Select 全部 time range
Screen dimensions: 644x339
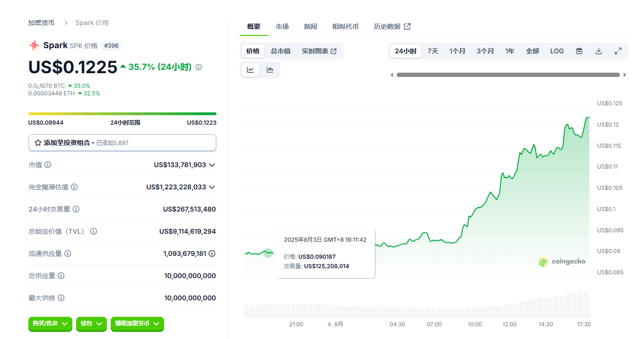pyautogui.click(x=532, y=51)
